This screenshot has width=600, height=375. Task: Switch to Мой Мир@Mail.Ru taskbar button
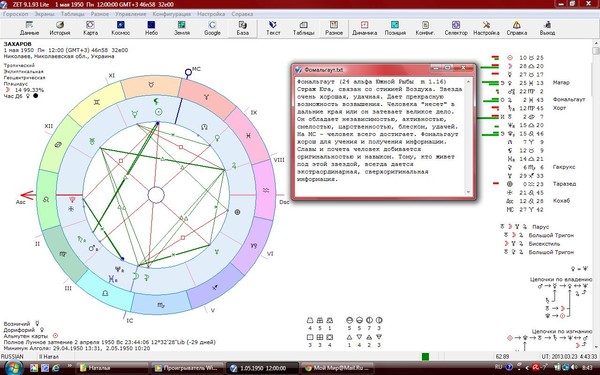[x=337, y=368]
